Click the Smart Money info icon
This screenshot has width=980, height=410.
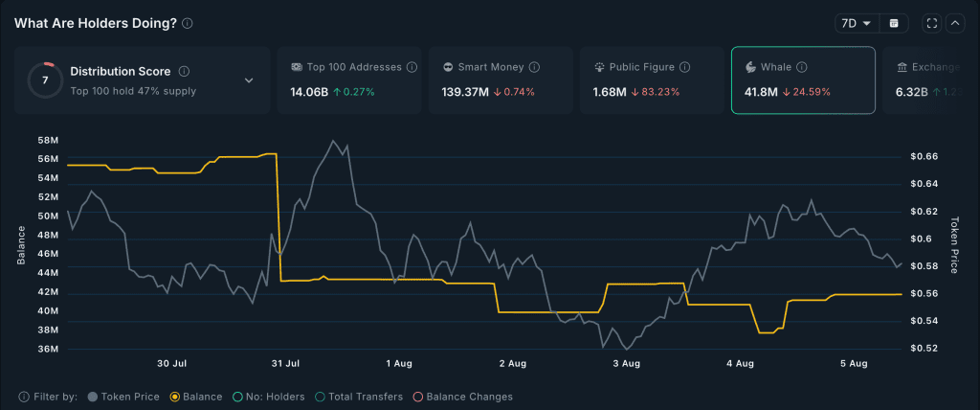click(x=534, y=68)
